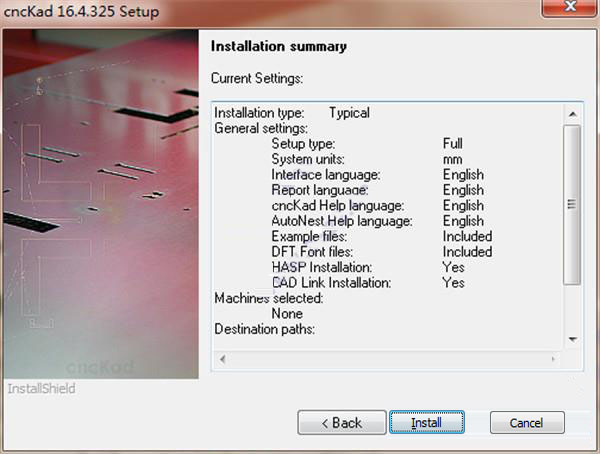600x454 pixels.
Task: Click the 'cncKad 16.4.325 Setup' title bar
Action: 81,11
